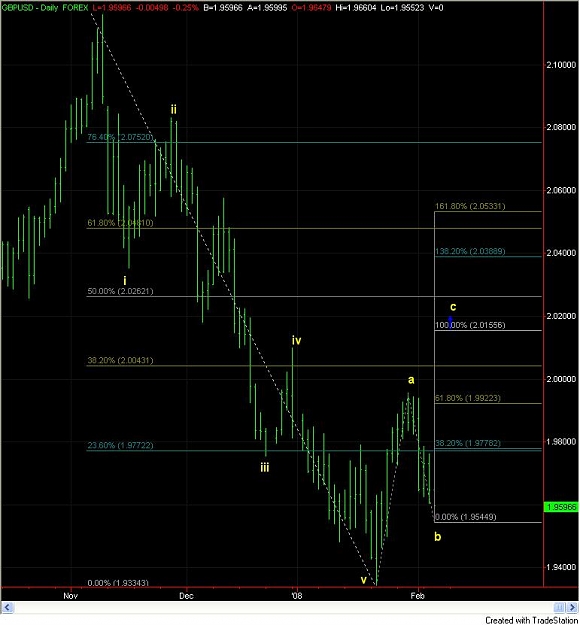Screen dimensions: 580x625
Task: Click the Dec date axis label
Action: [x=186, y=596]
